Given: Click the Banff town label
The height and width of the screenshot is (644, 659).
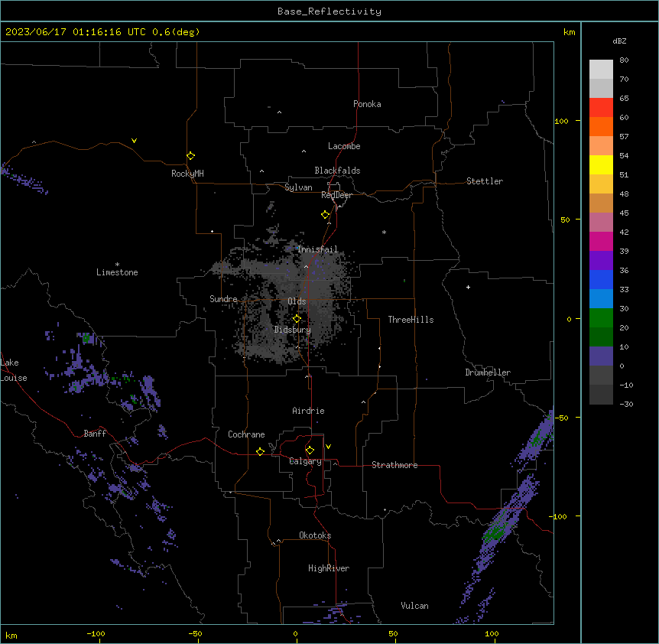Looking at the screenshot, I should click(95, 434).
